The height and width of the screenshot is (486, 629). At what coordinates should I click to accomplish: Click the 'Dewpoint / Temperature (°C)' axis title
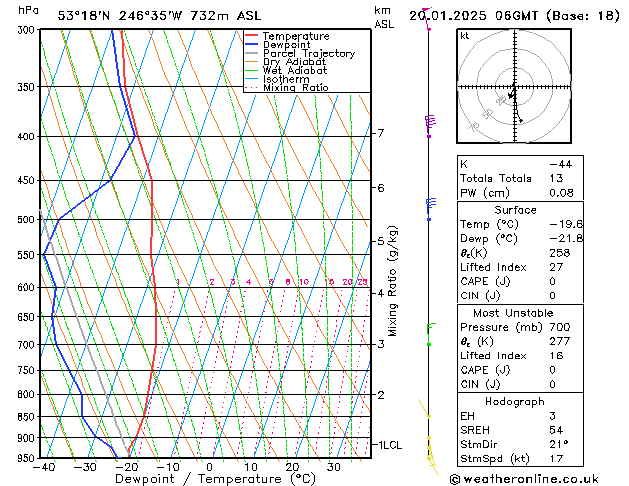click(x=215, y=479)
